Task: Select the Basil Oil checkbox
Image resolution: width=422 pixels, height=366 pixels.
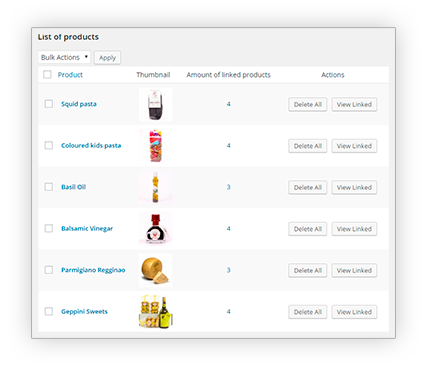Action: click(49, 187)
